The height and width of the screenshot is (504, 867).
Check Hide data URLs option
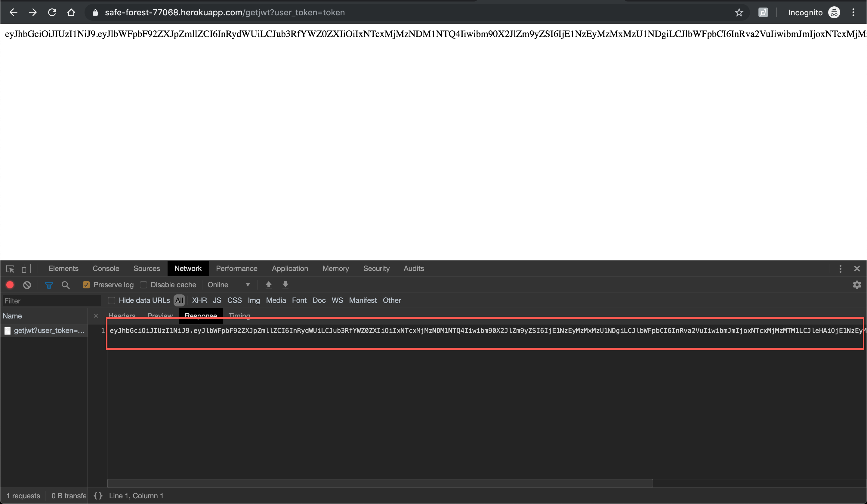(112, 300)
